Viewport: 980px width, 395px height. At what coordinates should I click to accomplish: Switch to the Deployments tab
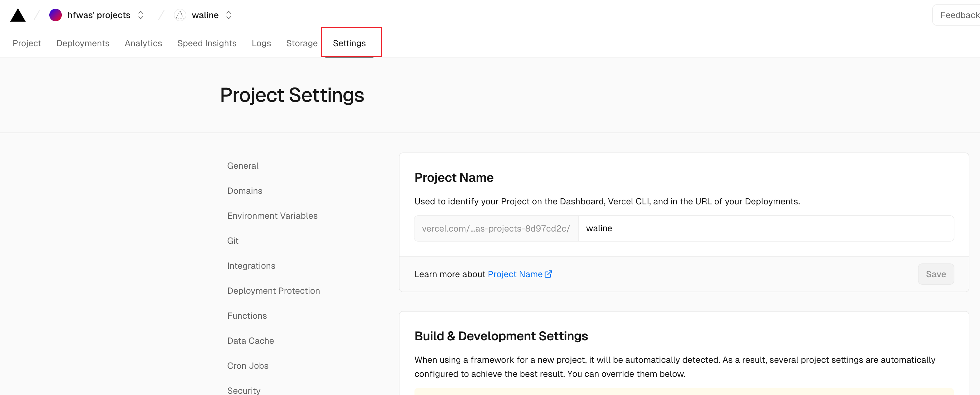coord(83,43)
